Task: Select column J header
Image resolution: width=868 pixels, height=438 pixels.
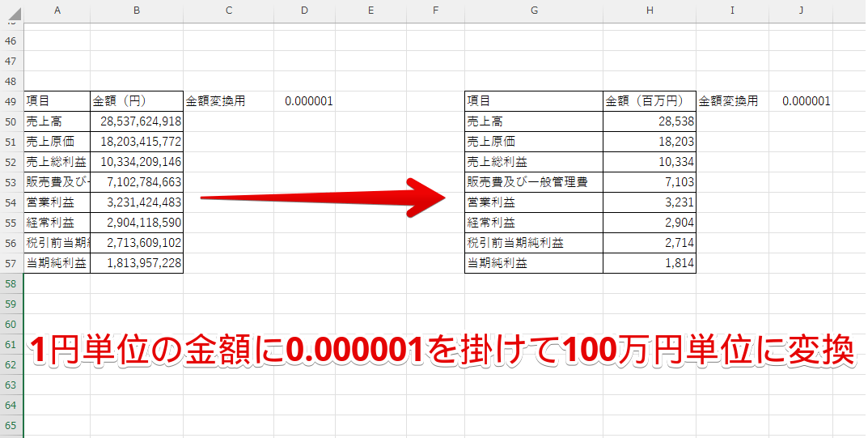Action: click(801, 11)
